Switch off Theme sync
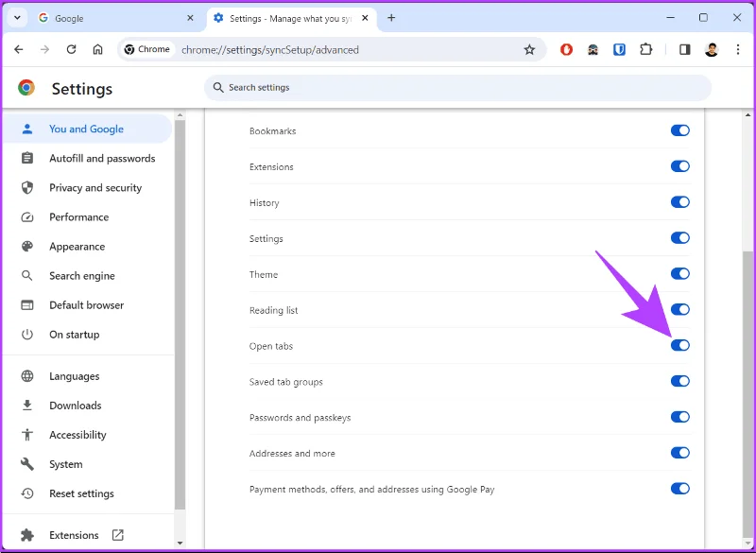 679,274
